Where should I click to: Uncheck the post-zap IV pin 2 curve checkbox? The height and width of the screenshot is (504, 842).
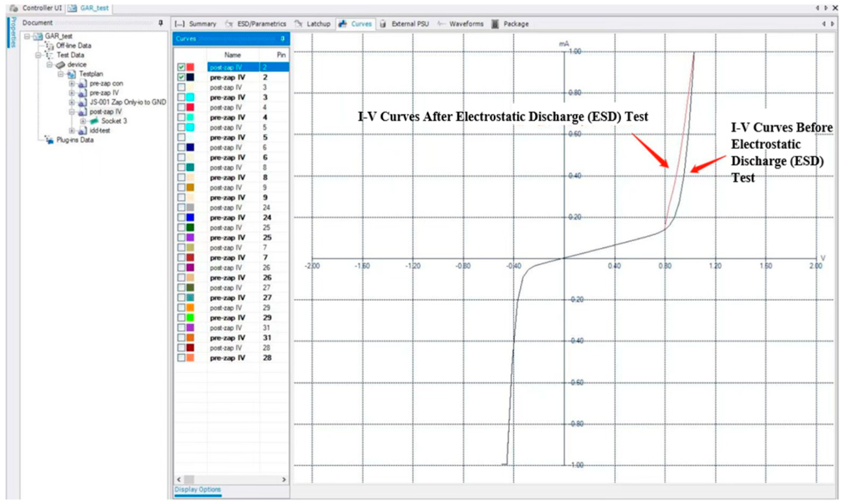point(181,67)
